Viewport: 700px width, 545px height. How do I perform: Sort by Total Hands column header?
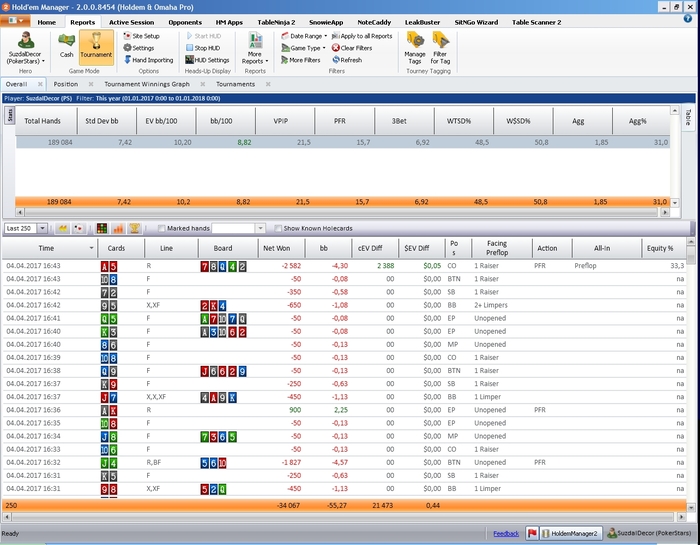(x=46, y=121)
